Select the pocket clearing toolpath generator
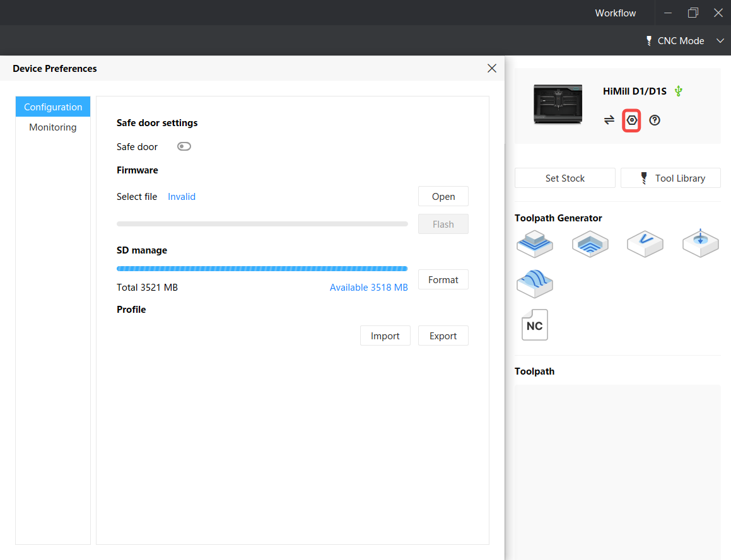 (590, 244)
